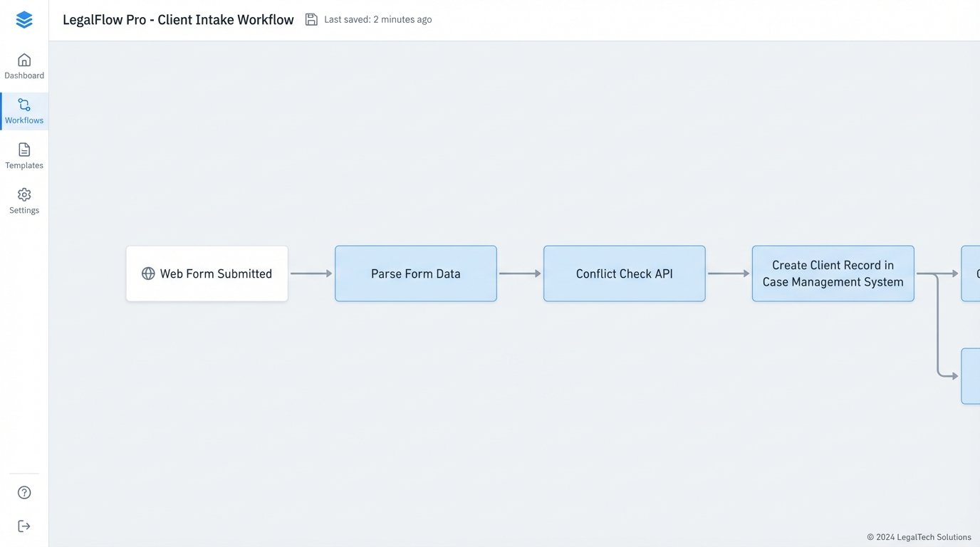Select the Workflows branching icon in sidebar

(24, 105)
